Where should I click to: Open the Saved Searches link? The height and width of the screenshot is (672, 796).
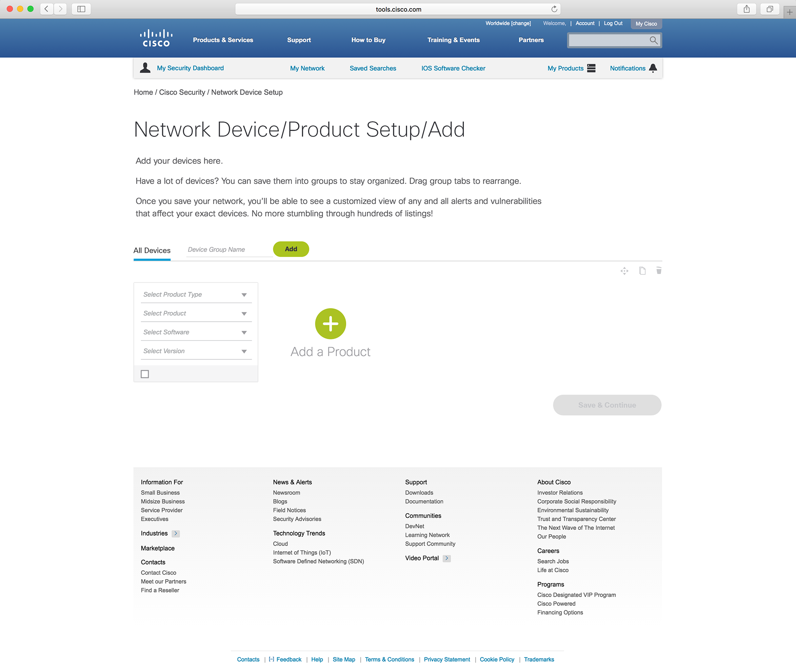click(x=373, y=68)
